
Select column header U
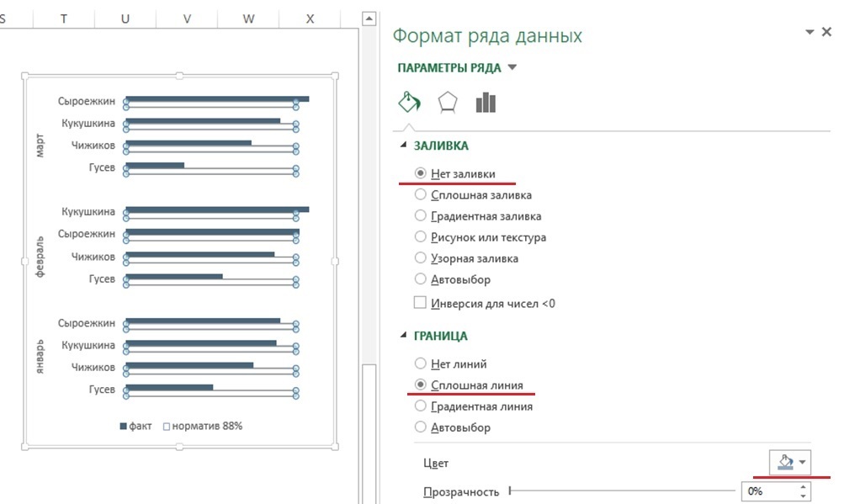point(125,18)
